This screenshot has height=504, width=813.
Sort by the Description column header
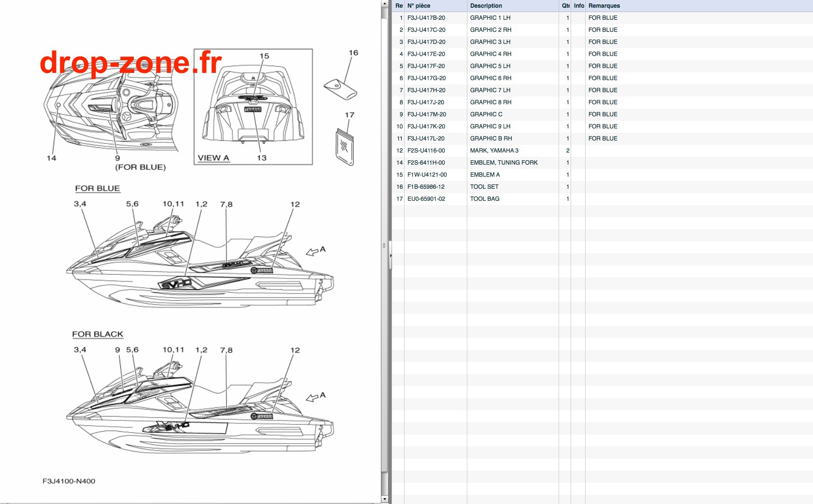coord(513,6)
